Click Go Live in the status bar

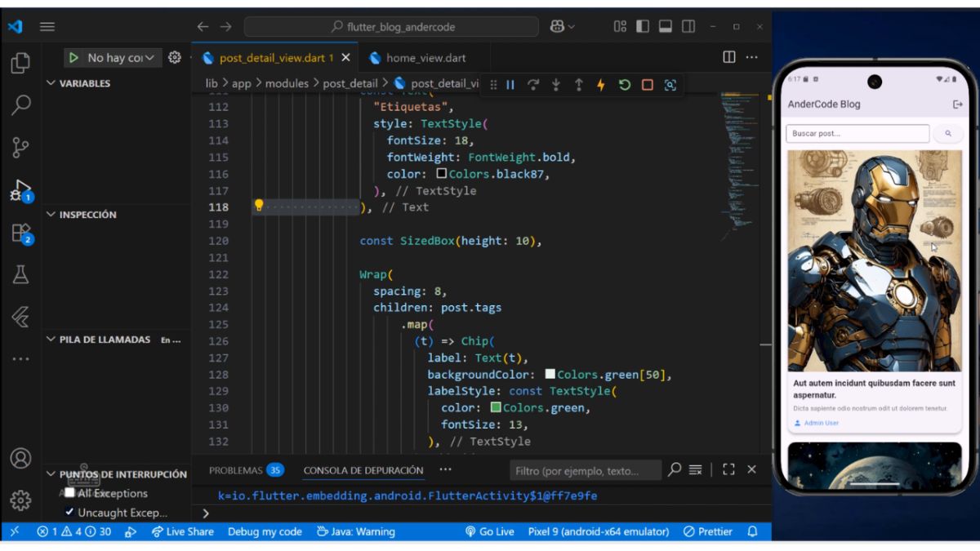pos(489,531)
